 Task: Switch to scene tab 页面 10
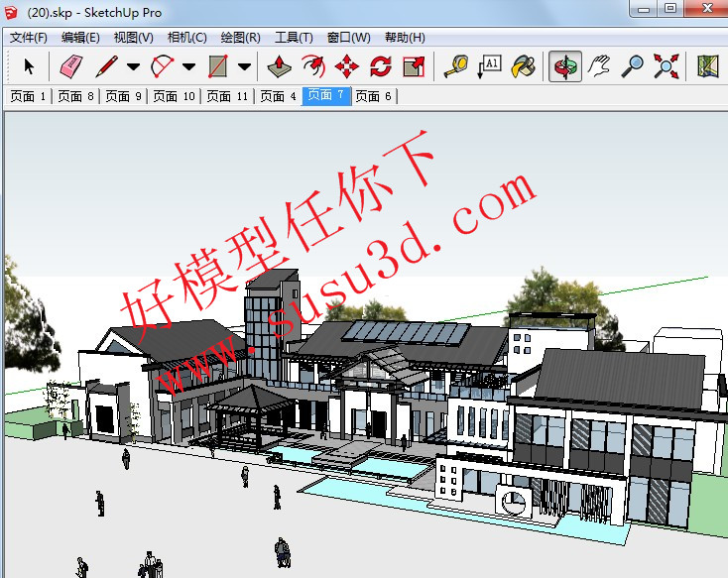click(x=174, y=96)
